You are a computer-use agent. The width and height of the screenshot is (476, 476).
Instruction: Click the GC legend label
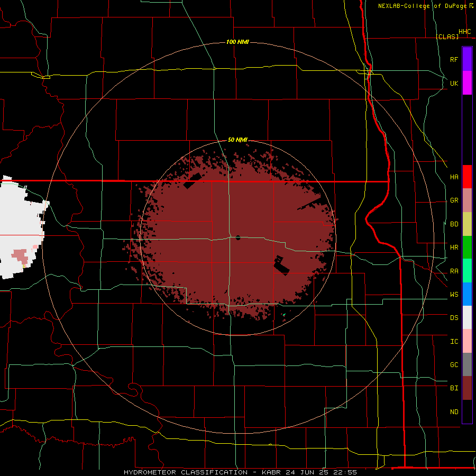coord(454,365)
